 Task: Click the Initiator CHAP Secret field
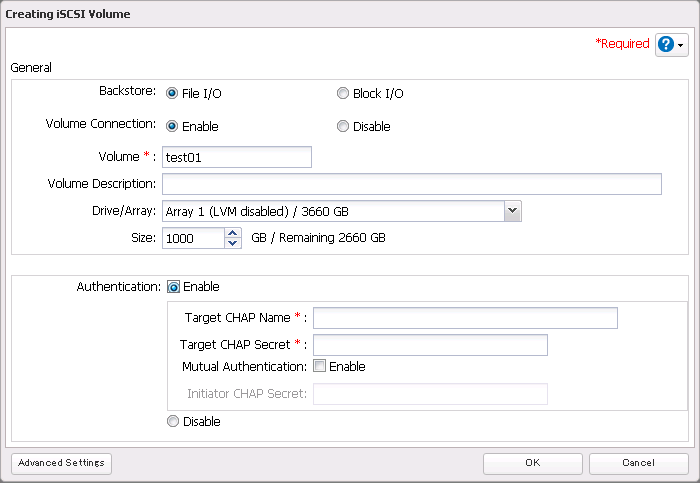430,394
